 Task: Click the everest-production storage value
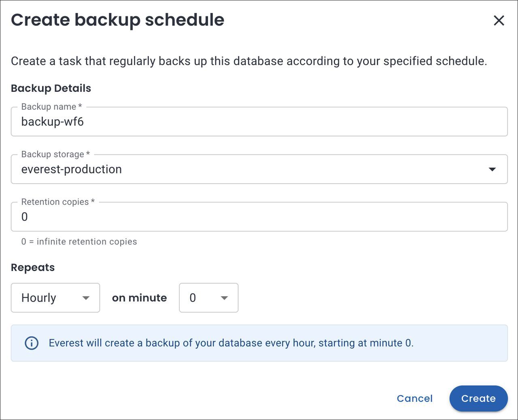pyautogui.click(x=71, y=169)
